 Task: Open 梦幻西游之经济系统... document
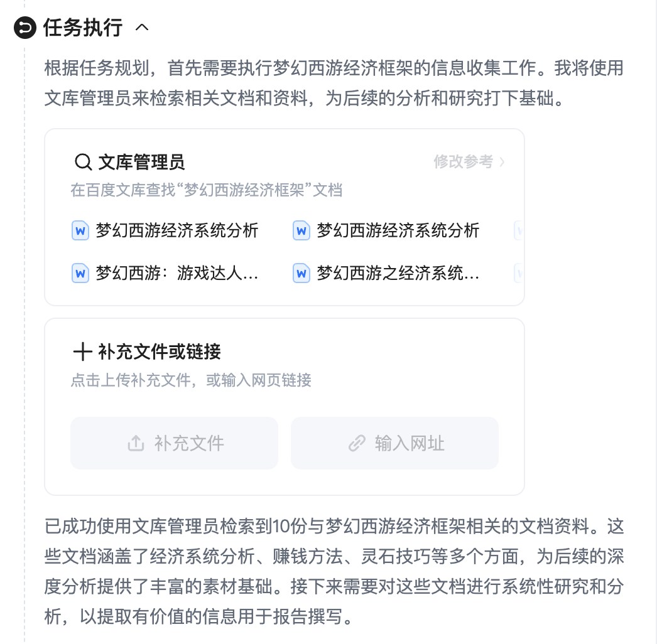coord(398,274)
